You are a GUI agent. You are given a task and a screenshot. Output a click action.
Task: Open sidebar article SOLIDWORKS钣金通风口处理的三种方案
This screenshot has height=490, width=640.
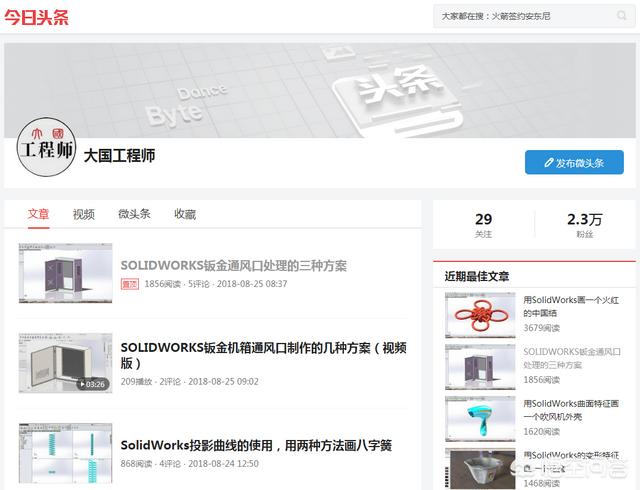(x=572, y=358)
